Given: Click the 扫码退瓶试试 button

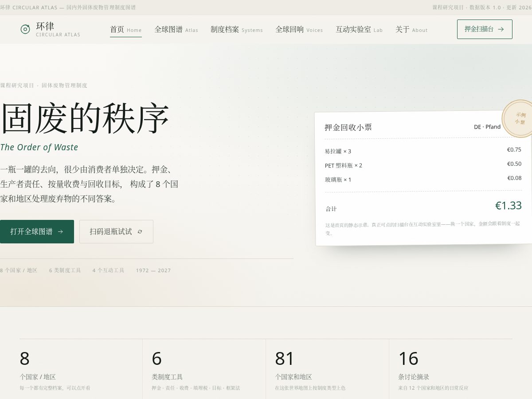Looking at the screenshot, I should coord(116,231).
